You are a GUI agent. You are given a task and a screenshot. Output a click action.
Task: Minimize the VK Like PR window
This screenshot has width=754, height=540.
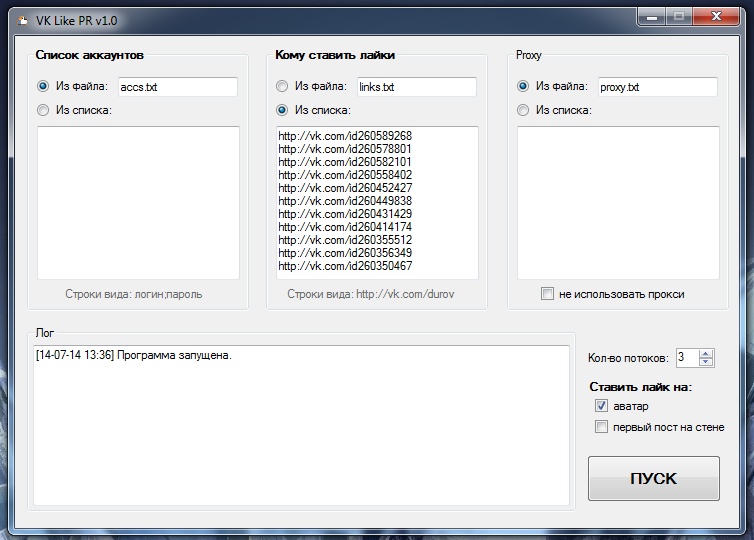(x=652, y=17)
